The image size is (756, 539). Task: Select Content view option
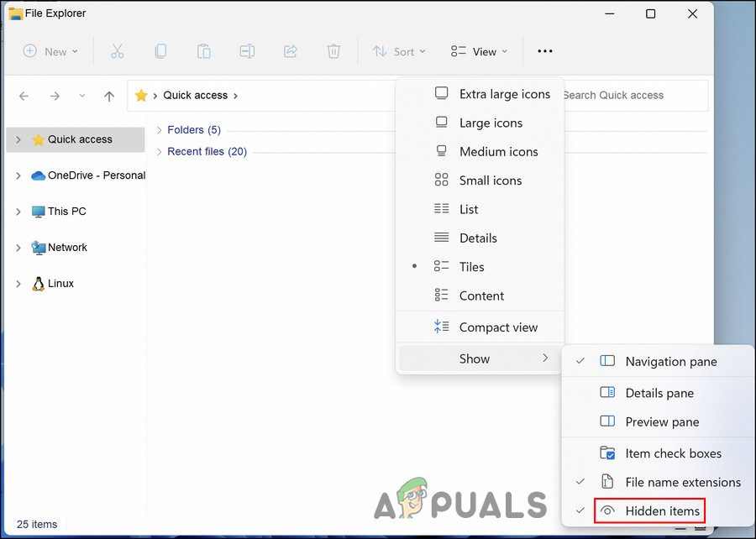pyautogui.click(x=480, y=296)
